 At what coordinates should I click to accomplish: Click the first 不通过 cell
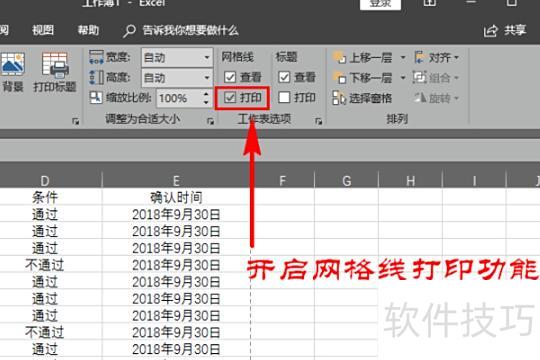[45, 265]
